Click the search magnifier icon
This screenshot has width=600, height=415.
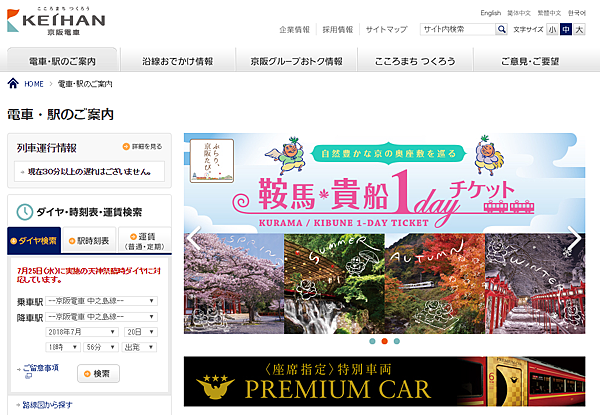point(501,29)
